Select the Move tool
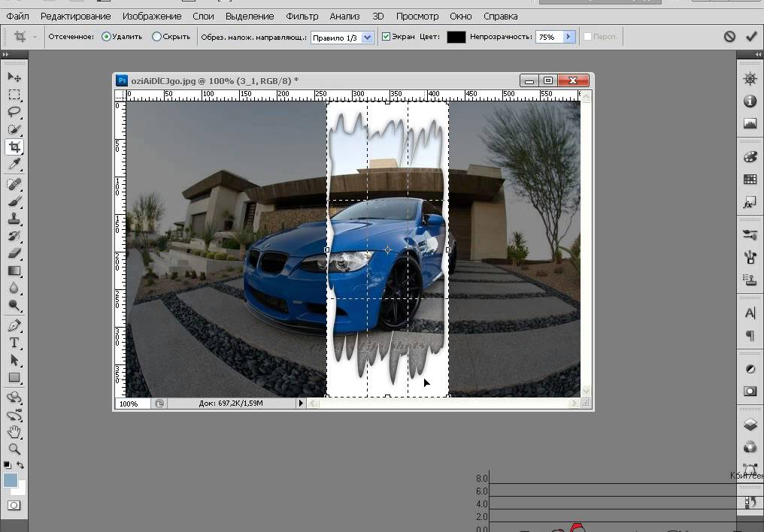 [14, 77]
